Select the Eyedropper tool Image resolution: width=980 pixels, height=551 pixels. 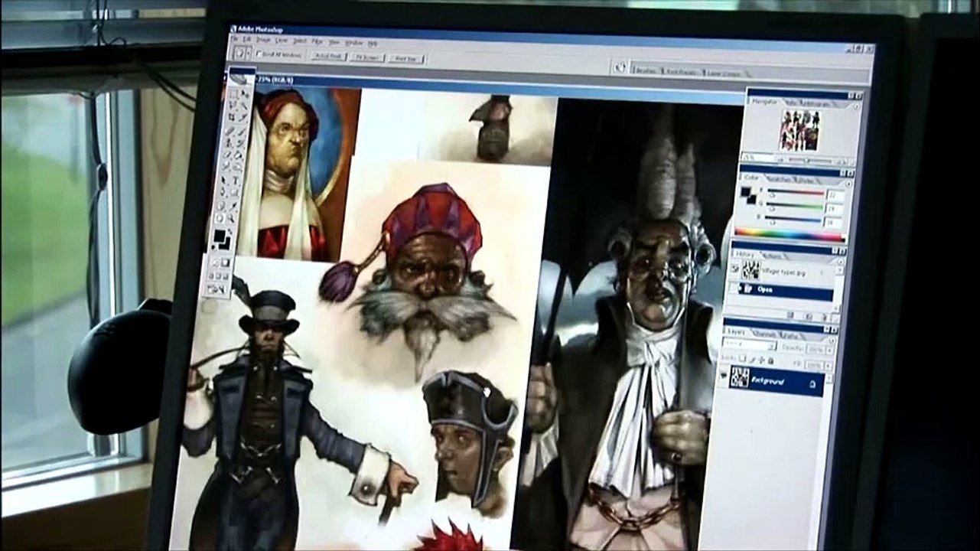click(233, 206)
